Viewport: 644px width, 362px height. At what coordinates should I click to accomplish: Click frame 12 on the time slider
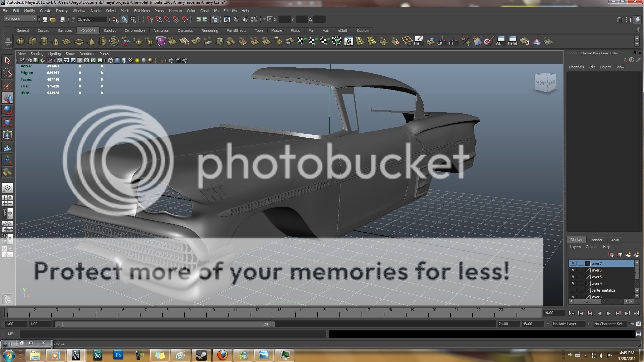point(257,313)
